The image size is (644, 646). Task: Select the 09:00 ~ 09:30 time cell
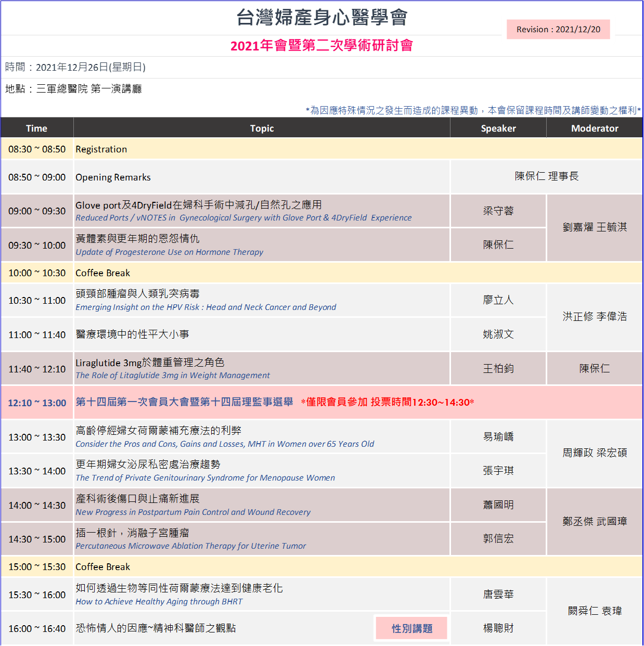pos(37,211)
